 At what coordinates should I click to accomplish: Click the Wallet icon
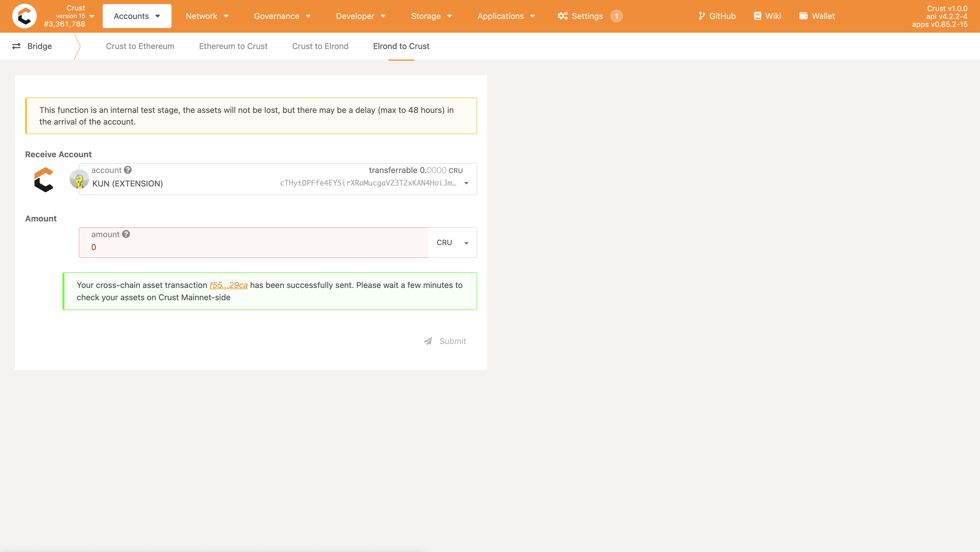[804, 16]
